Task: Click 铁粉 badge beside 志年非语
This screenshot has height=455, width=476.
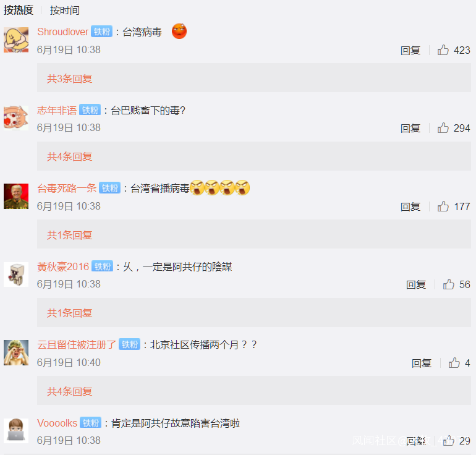Action: (90, 109)
